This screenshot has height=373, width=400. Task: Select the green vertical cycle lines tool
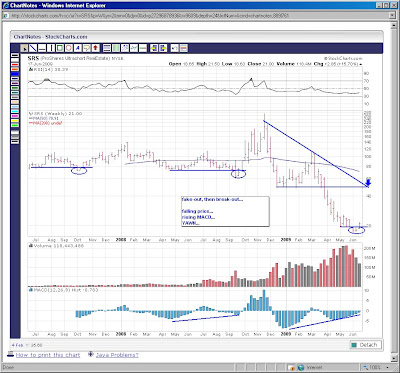(116, 48)
